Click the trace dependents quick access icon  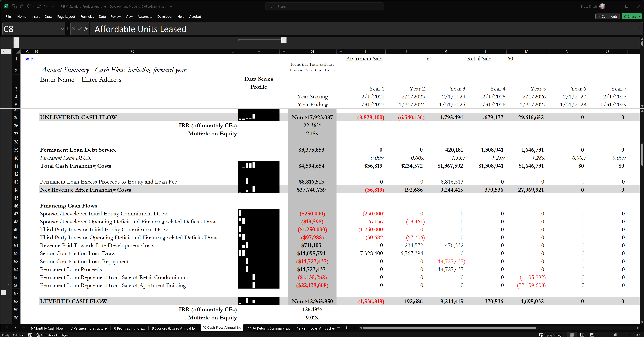pos(15,6)
